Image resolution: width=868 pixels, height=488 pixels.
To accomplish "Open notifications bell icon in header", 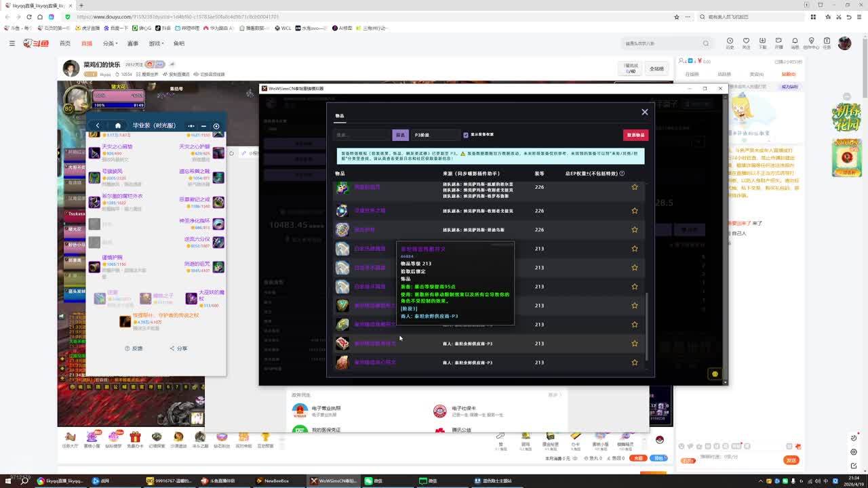I will [x=794, y=41].
